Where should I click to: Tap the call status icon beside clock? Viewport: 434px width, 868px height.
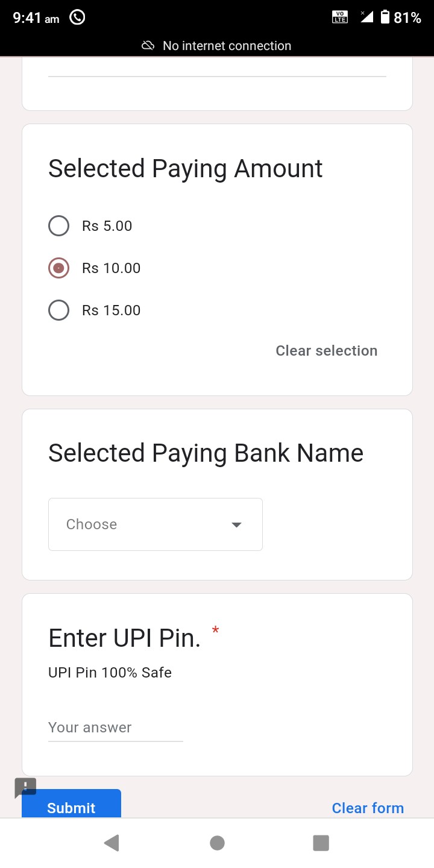(77, 17)
